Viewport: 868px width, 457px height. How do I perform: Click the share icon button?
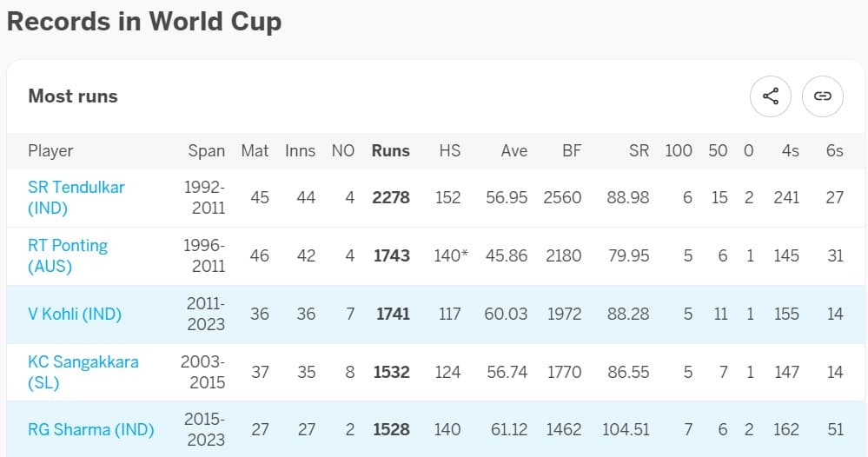click(771, 96)
